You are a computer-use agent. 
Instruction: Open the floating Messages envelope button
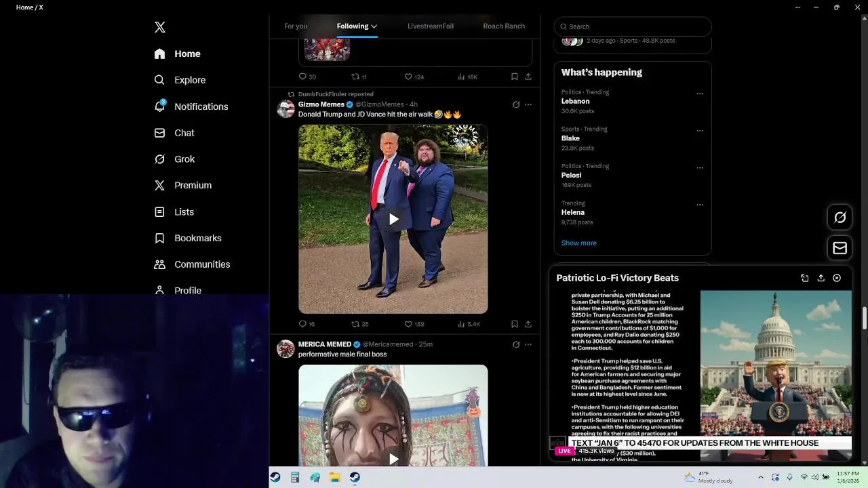tap(840, 248)
